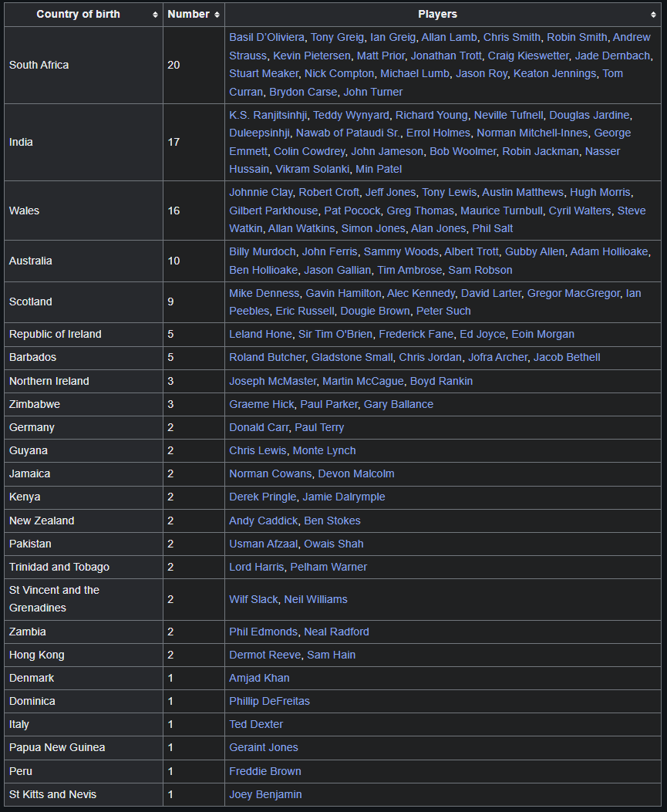Open Kevin Pietersen link
This screenshot has width=667, height=812.
312,56
